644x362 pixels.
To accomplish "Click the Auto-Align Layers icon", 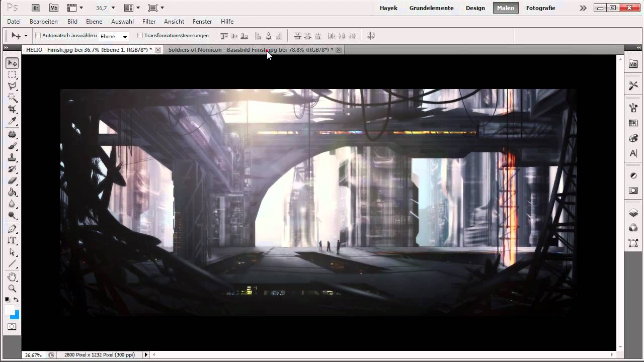I will [371, 36].
